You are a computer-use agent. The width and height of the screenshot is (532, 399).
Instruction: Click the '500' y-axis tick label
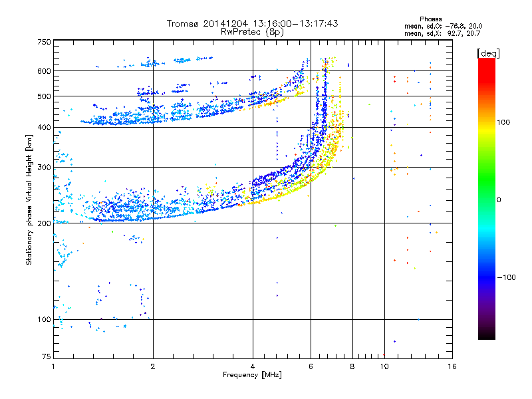click(45, 96)
